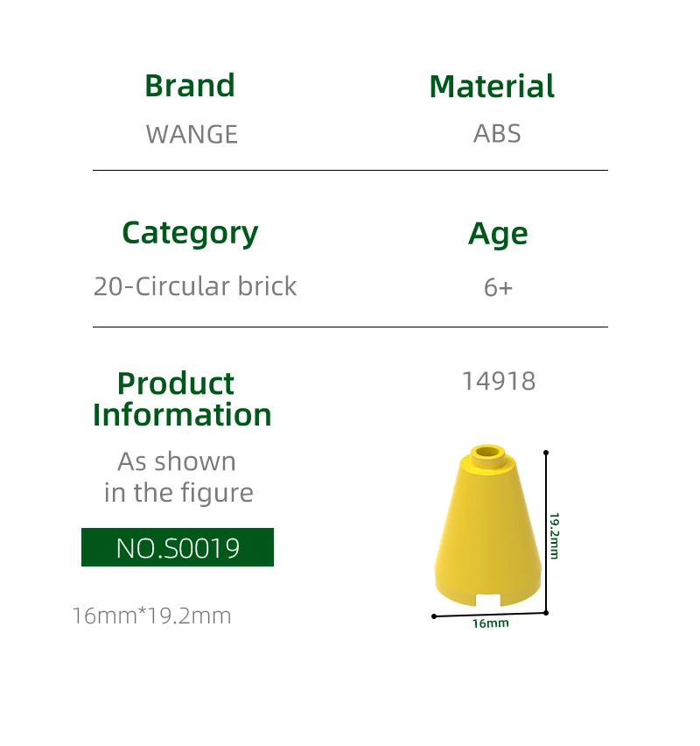Click the Age heading
Viewport: 700px width, 746px height.
pyautogui.click(x=498, y=234)
